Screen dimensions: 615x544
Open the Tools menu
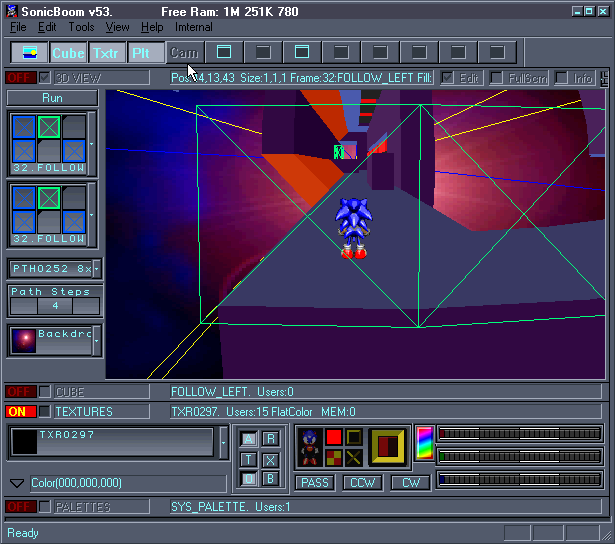(81, 27)
